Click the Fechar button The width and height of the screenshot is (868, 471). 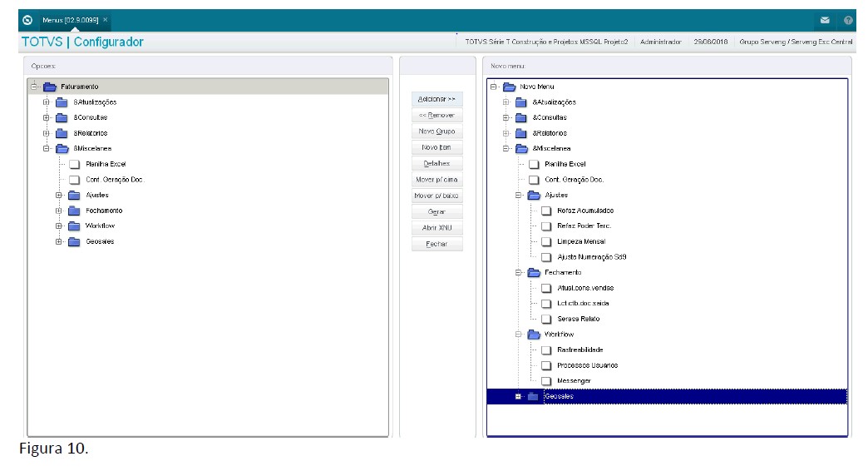(436, 244)
